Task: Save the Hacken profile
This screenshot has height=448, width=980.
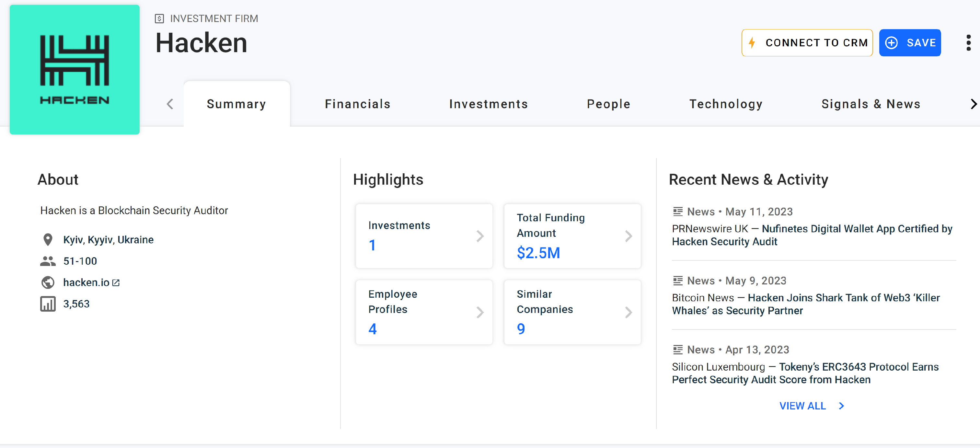Action: click(x=910, y=42)
